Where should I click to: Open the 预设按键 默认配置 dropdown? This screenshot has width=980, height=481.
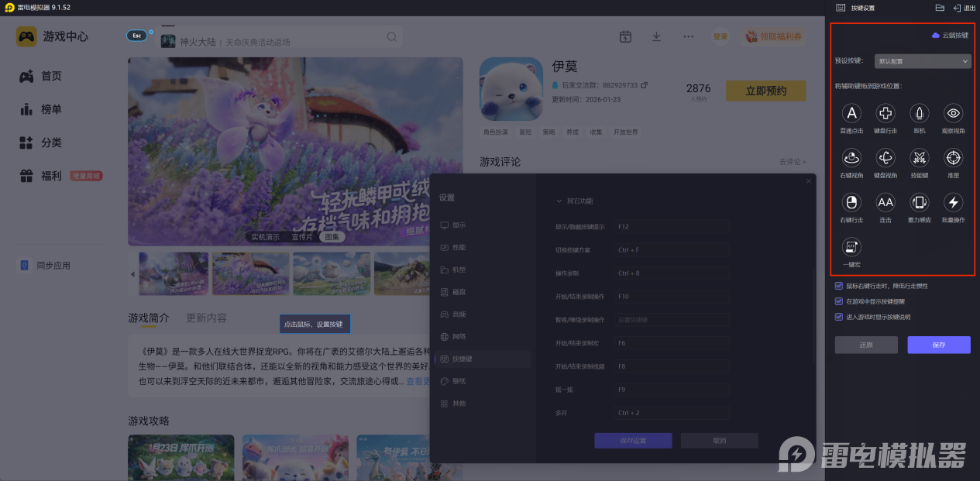(923, 60)
